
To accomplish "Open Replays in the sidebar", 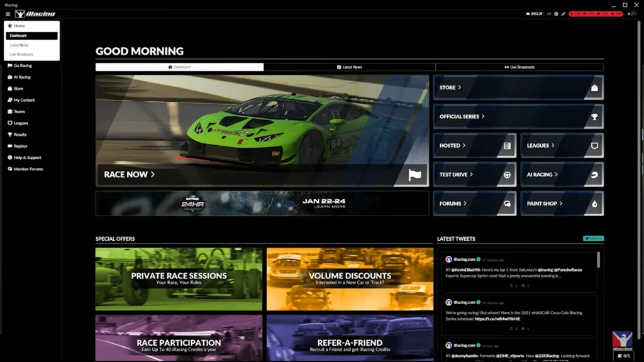I will pos(18,146).
